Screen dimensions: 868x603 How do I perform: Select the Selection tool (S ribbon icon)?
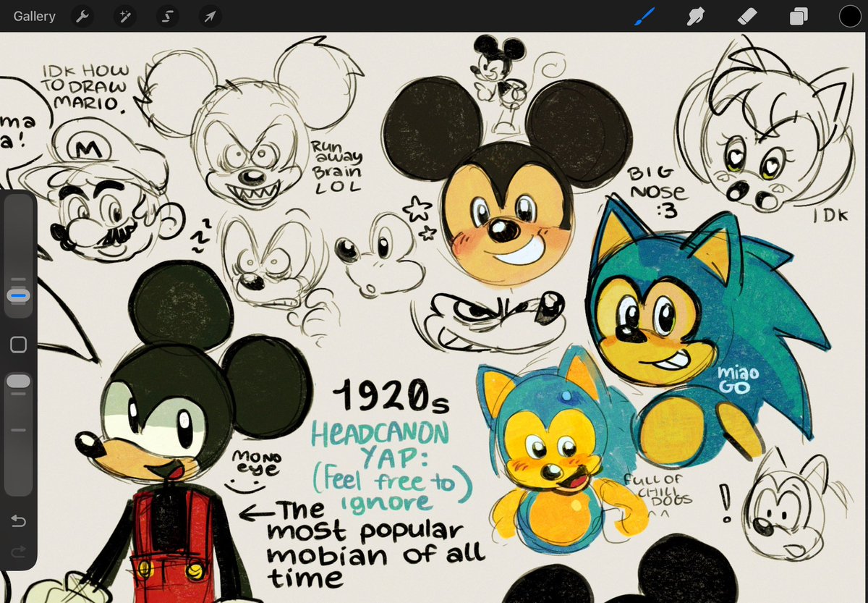pos(168,16)
